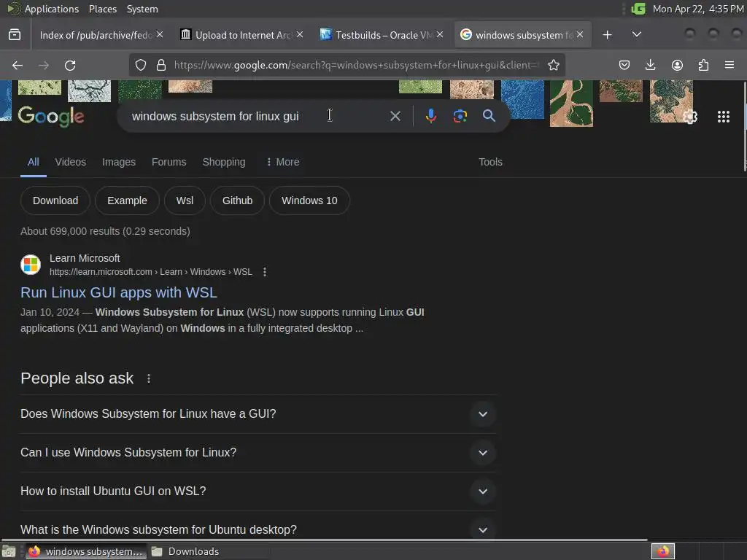Screen dimensions: 747x560
Task: Open People also ask options menu
Action: 149,378
